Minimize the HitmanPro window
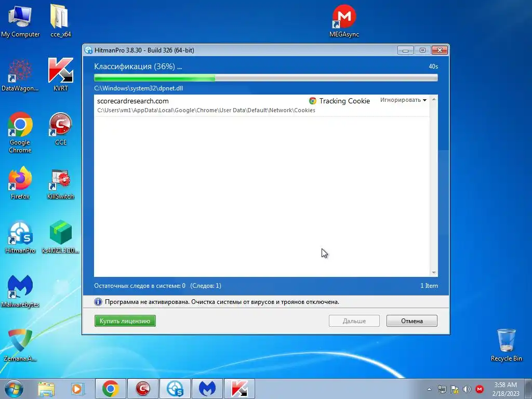 [x=405, y=50]
